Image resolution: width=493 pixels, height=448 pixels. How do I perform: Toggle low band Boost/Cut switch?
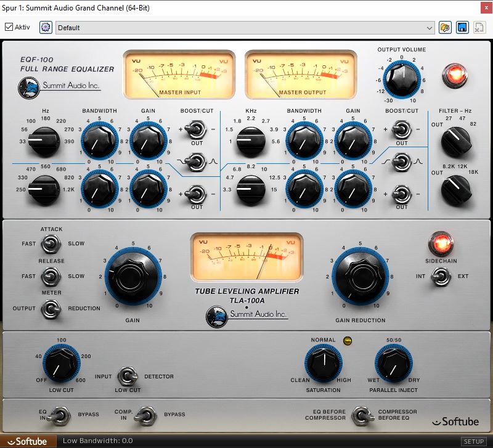point(196,129)
